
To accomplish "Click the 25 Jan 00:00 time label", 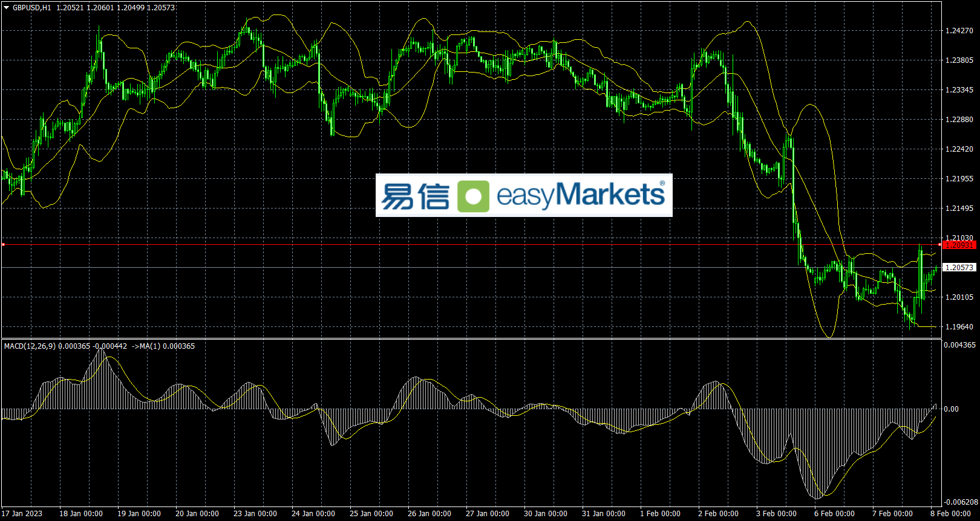I will [x=371, y=514].
